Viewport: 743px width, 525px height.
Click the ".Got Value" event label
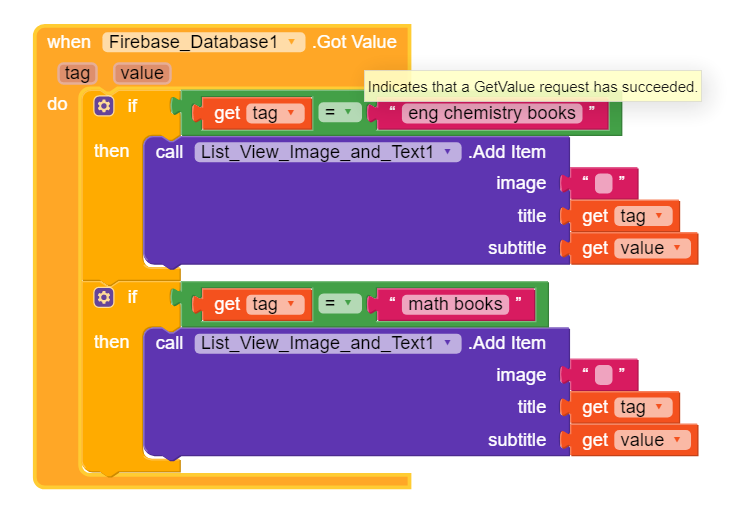354,42
